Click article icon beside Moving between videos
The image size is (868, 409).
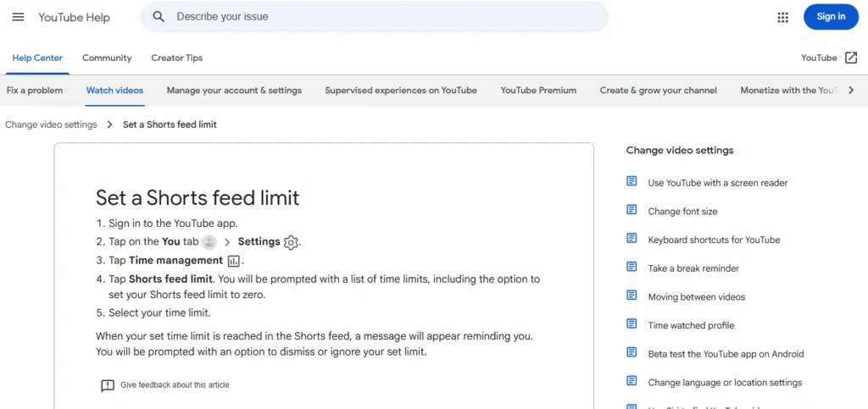pyautogui.click(x=632, y=296)
